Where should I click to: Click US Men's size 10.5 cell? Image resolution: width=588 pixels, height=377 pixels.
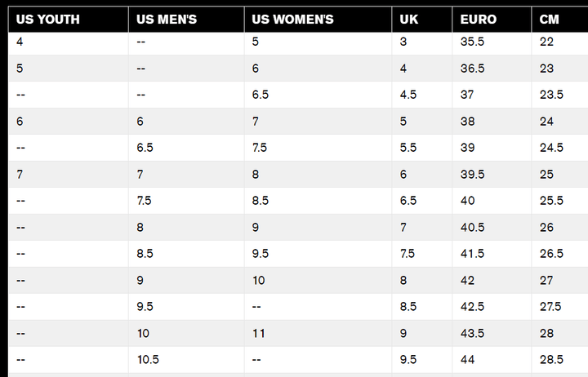point(148,360)
